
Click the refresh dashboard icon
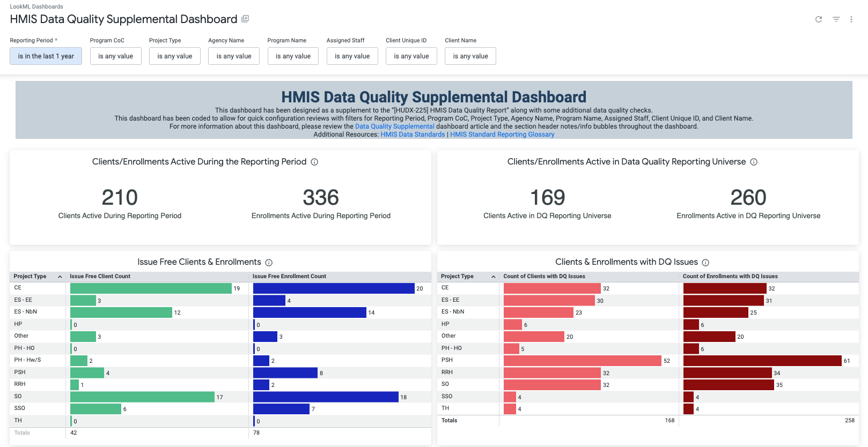[818, 19]
